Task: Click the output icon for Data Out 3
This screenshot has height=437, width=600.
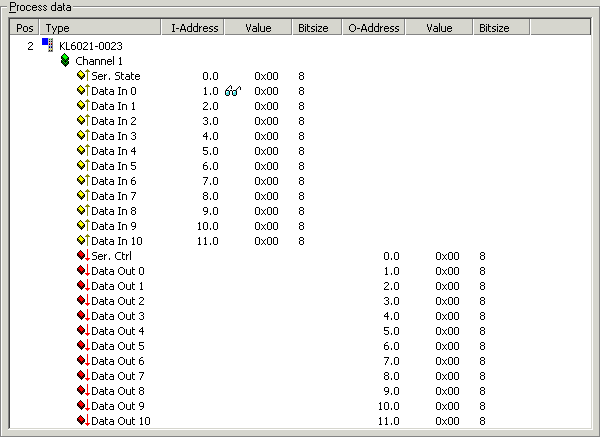Action: (83, 315)
